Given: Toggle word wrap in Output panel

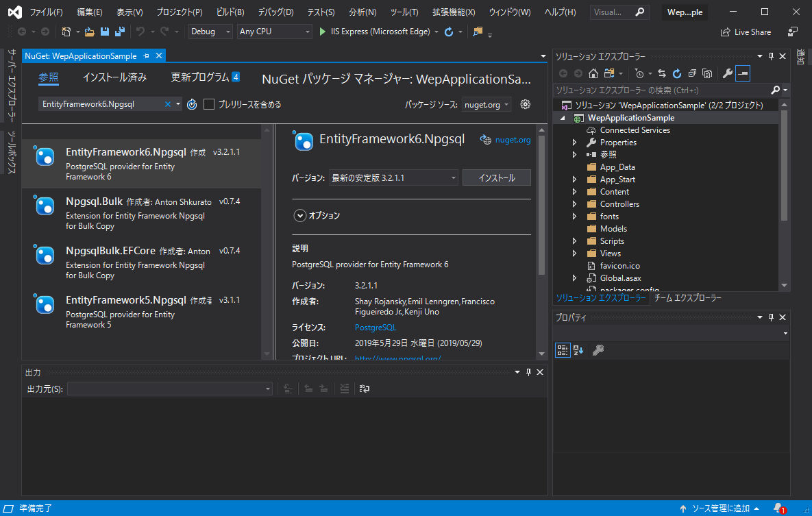Looking at the screenshot, I should pos(365,389).
